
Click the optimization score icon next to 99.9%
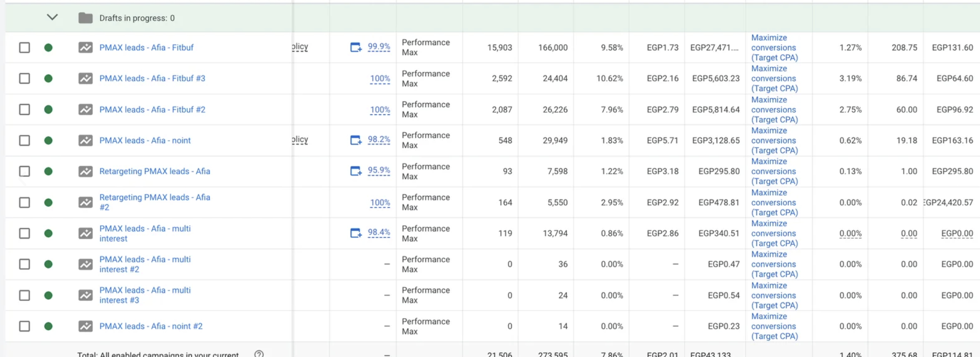[x=355, y=47]
